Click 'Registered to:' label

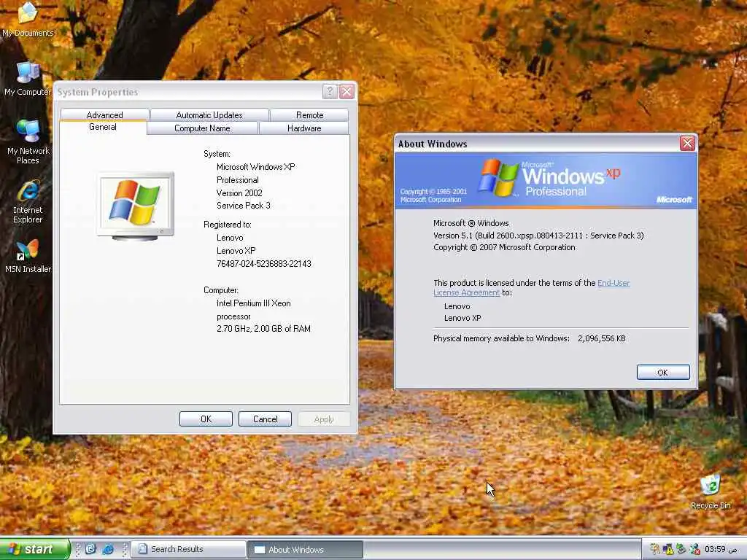tap(228, 225)
